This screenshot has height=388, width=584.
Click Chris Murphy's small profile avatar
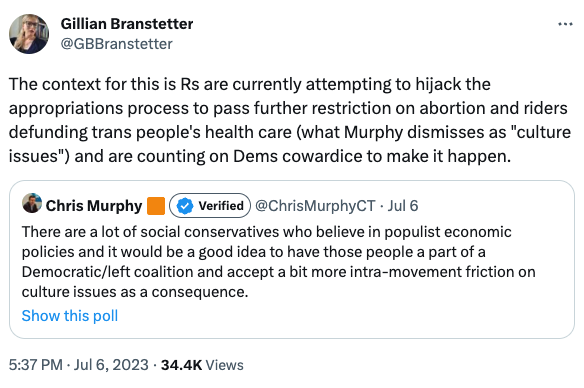point(32,203)
